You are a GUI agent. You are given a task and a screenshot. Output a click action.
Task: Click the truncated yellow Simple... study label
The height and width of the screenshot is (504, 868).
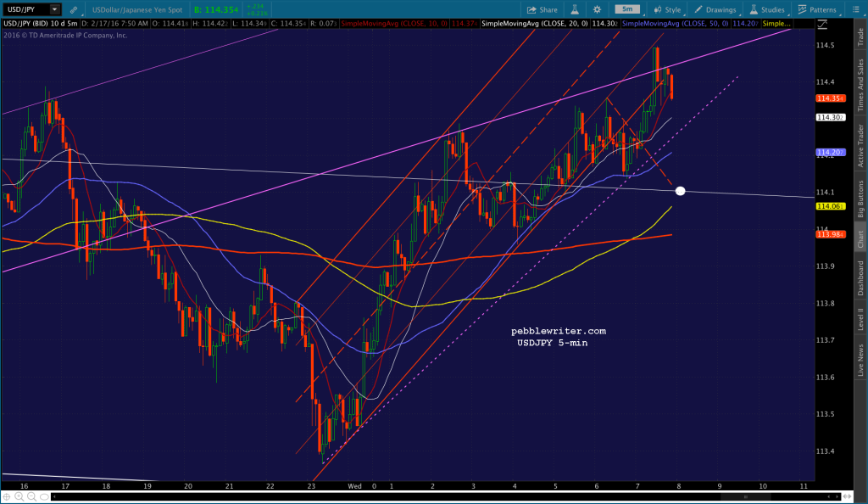coord(776,24)
